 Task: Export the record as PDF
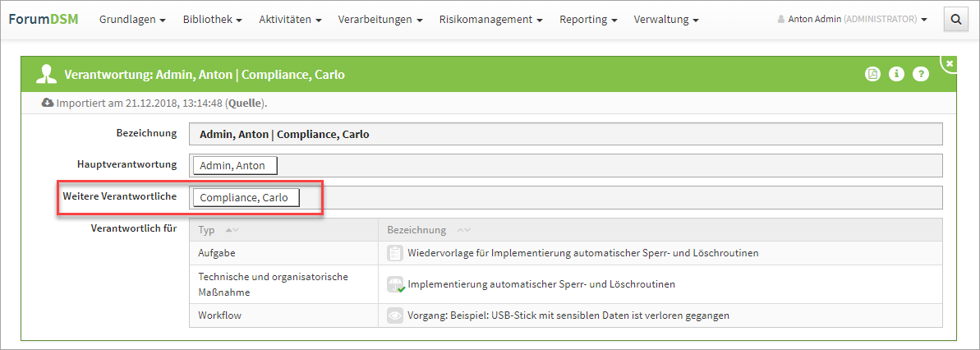(872, 74)
